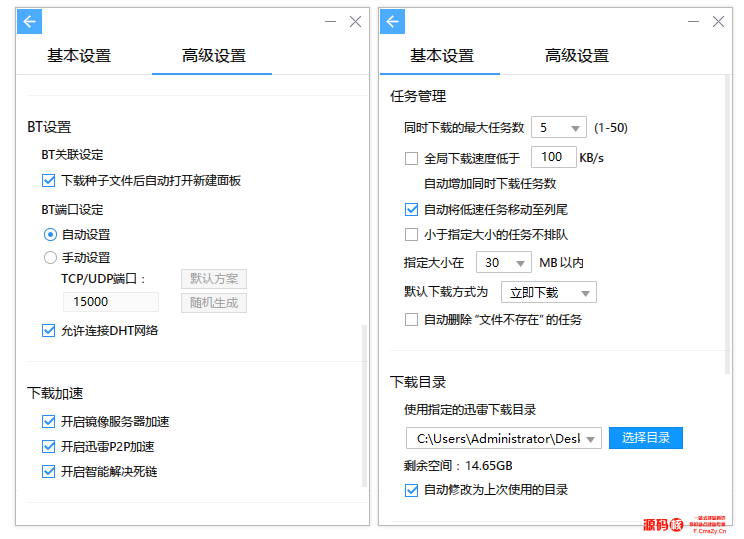Toggle 开启迅雷P2P加速 checkbox
Image resolution: width=744 pixels, height=539 pixels.
click(x=48, y=446)
